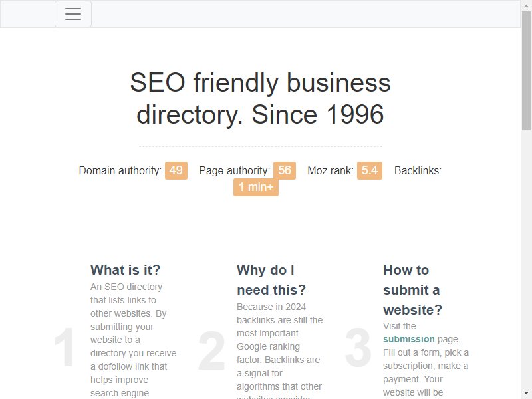Screen dimensions: 532x399
Task: Open the submission page link
Action: 409,339
